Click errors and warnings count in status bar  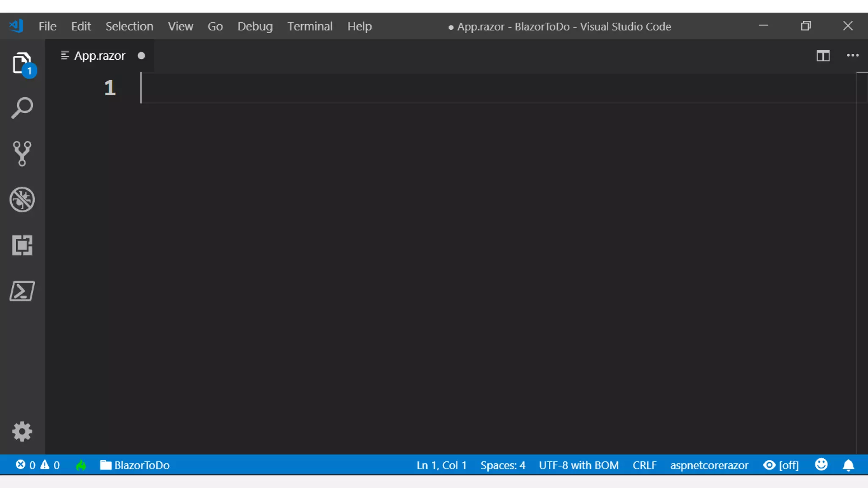point(38,465)
